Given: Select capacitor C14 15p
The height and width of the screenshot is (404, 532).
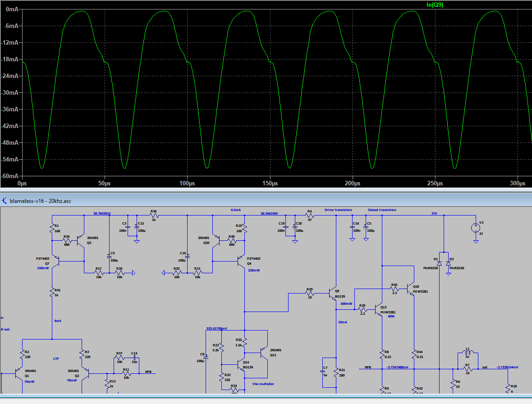Looking at the screenshot, I should tap(135, 358).
